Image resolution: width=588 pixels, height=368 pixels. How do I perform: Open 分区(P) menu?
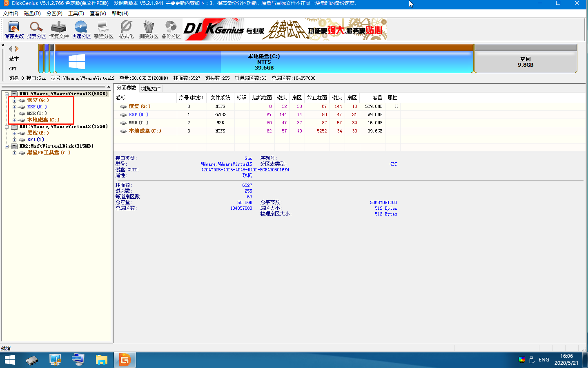click(x=54, y=13)
